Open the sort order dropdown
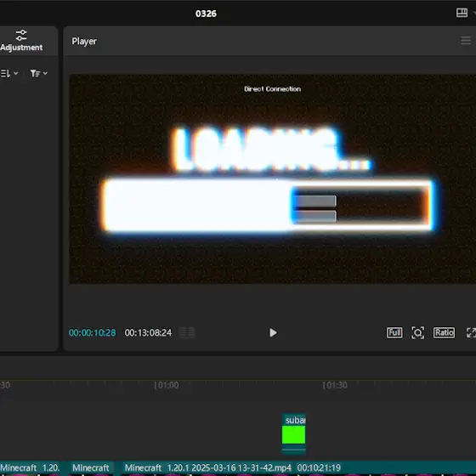Image resolution: width=476 pixels, height=476 pixels. pos(8,73)
